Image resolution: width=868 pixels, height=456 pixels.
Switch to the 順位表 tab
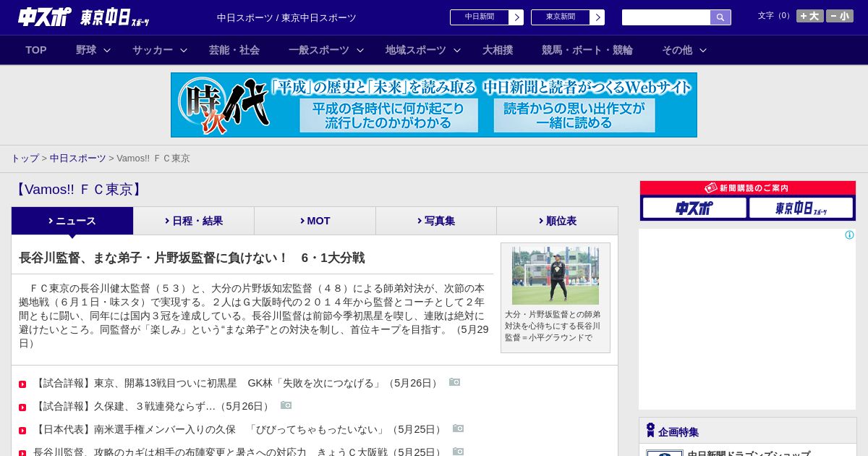(557, 221)
